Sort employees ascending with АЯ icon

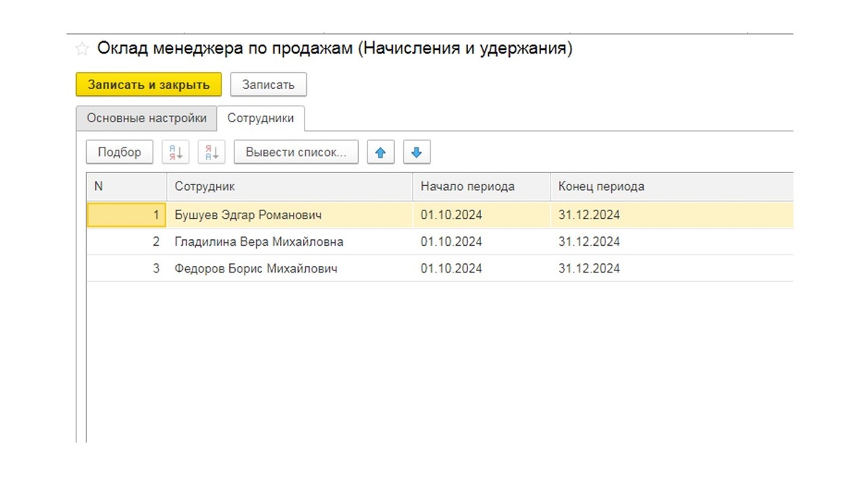point(175,151)
